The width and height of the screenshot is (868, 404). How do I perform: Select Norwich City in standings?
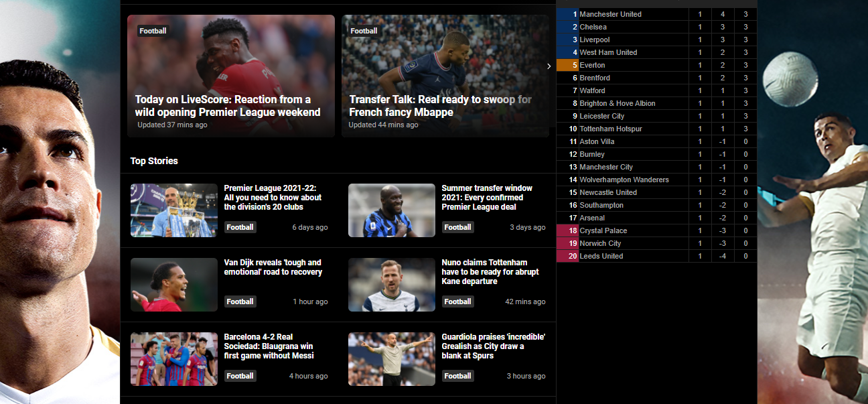pyautogui.click(x=656, y=243)
